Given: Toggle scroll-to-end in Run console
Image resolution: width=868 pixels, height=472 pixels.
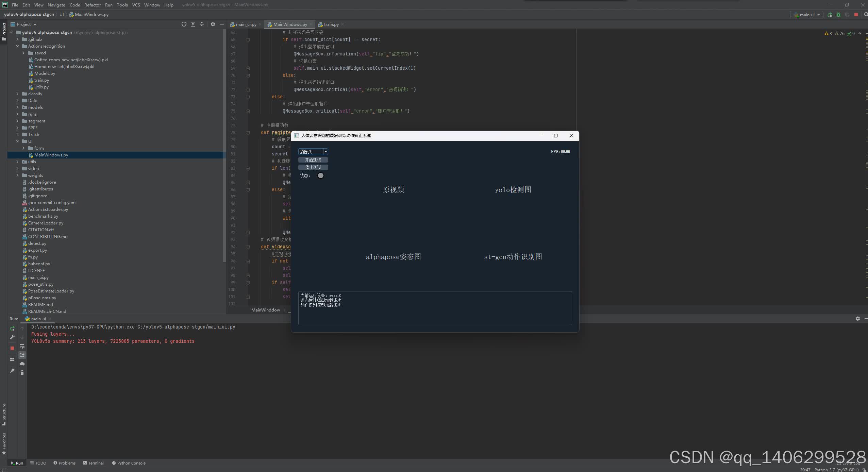Looking at the screenshot, I should 22,355.
